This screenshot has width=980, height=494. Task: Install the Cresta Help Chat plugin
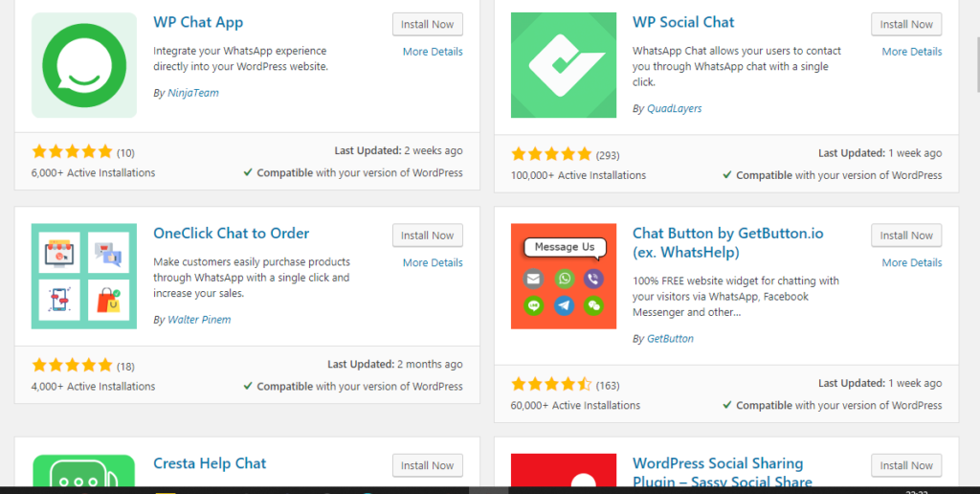[427, 465]
